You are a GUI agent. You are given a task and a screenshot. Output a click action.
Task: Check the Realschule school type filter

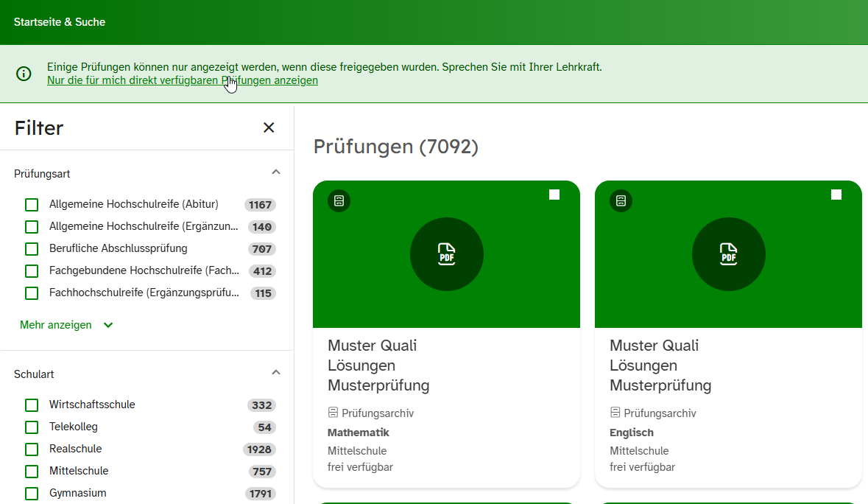point(32,449)
